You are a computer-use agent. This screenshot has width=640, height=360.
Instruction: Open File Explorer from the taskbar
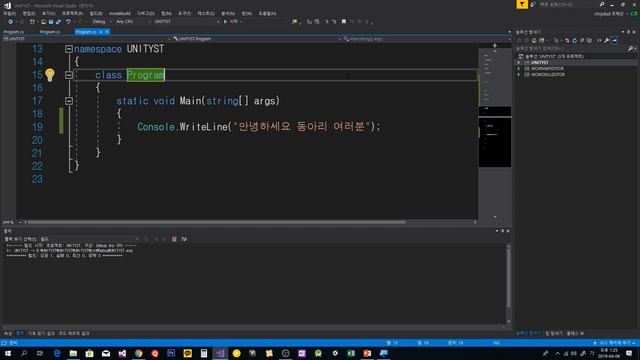(x=73, y=353)
